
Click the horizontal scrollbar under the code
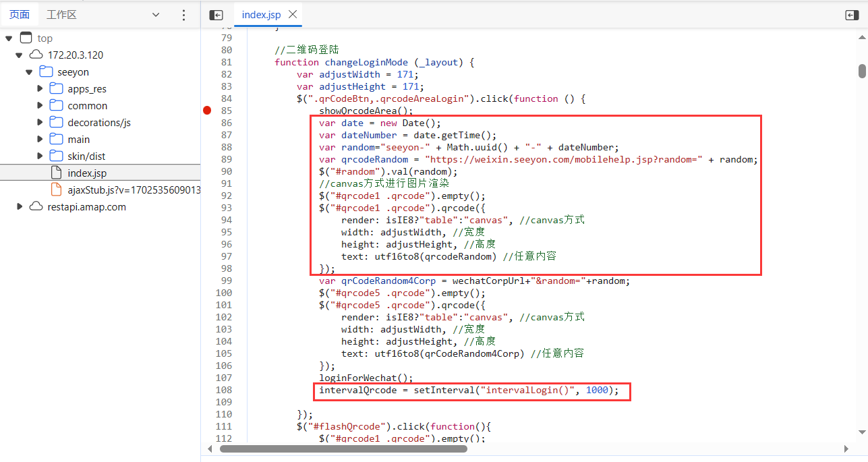pyautogui.click(x=343, y=449)
